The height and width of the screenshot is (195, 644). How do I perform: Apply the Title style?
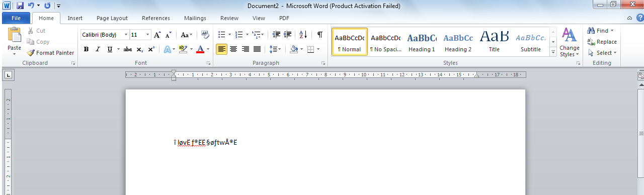click(494, 42)
